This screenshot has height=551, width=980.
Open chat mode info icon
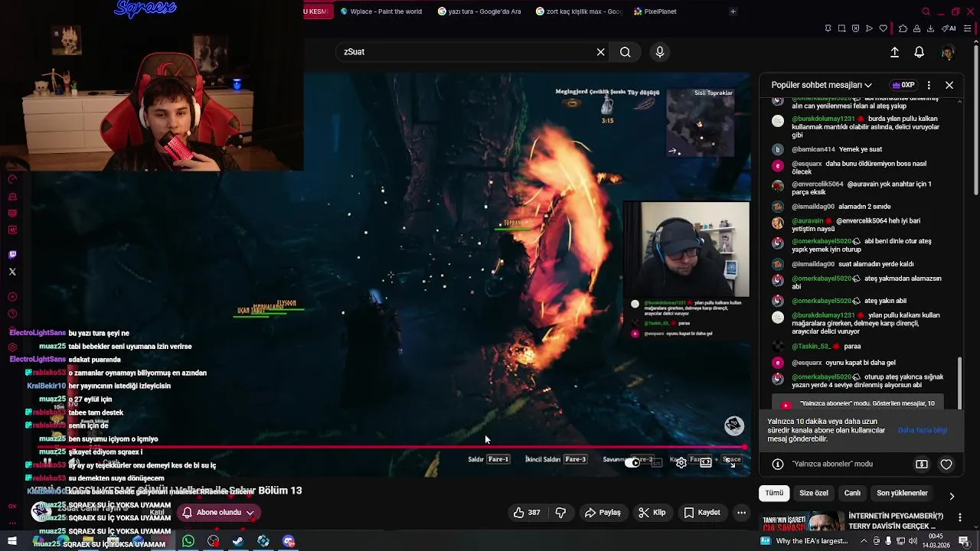click(x=778, y=464)
